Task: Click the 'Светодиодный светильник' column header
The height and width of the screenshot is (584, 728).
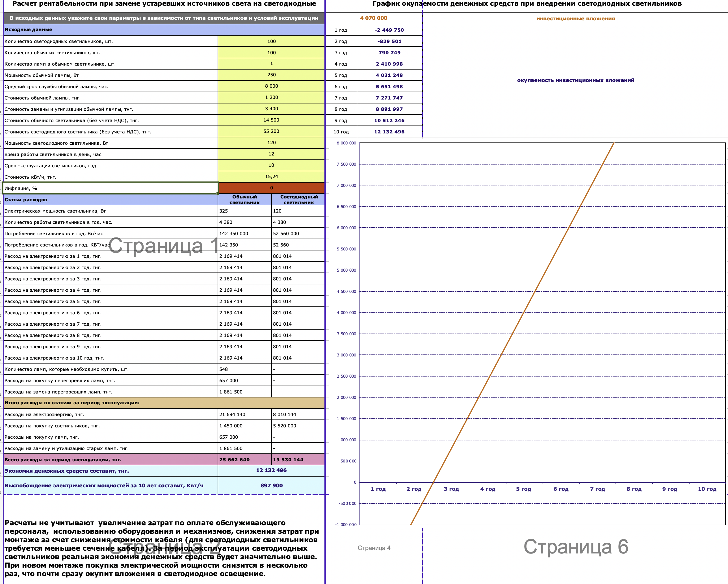Action: pyautogui.click(x=298, y=200)
